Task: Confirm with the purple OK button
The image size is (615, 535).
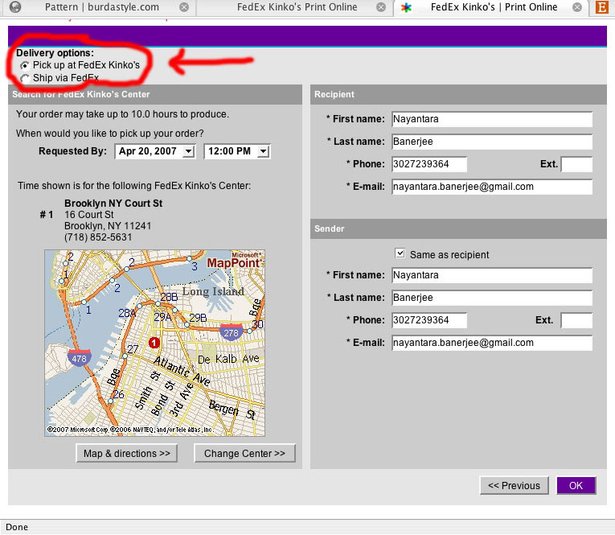Action: [x=576, y=486]
